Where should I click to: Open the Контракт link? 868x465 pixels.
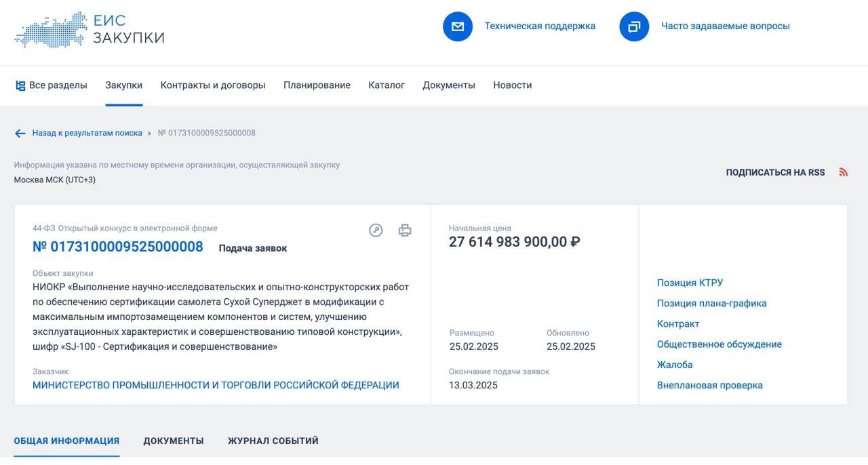point(678,324)
